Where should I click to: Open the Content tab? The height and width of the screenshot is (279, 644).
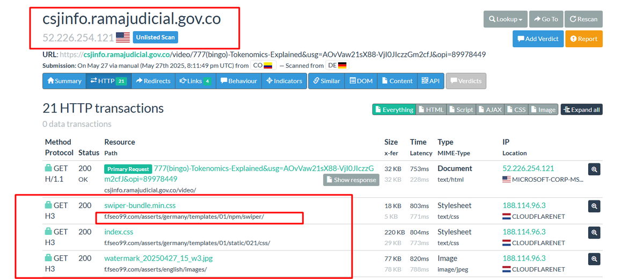[x=397, y=81]
